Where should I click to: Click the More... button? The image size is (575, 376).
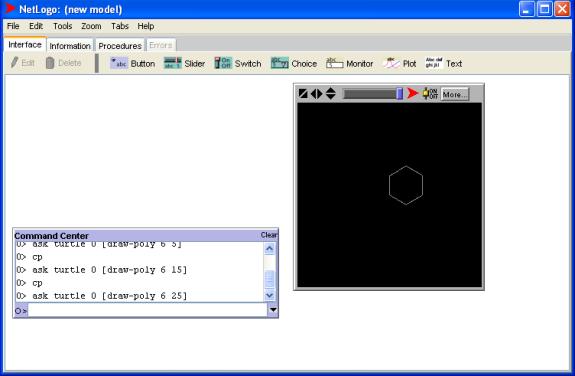coord(455,94)
